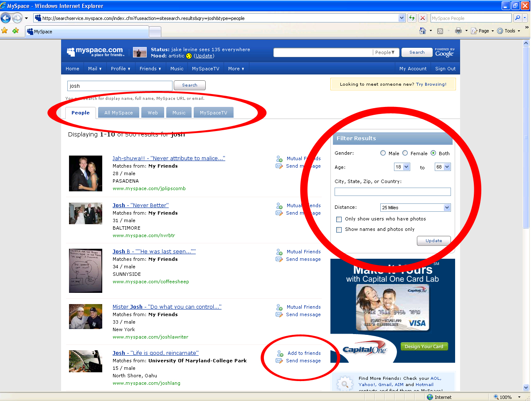Click the IE address bar URL field
The image size is (532, 401).
(216, 18)
